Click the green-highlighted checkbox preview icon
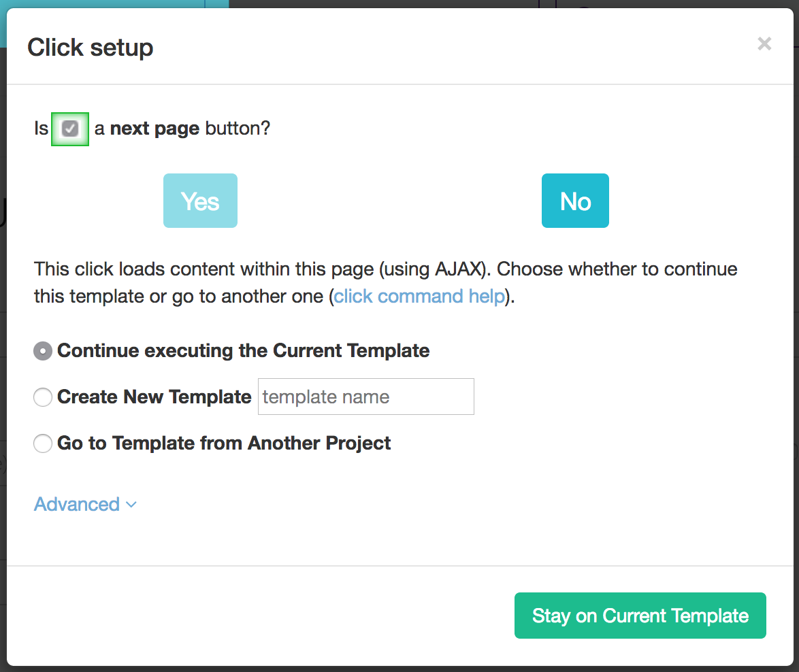Screen dimensions: 799x672 (x=70, y=129)
